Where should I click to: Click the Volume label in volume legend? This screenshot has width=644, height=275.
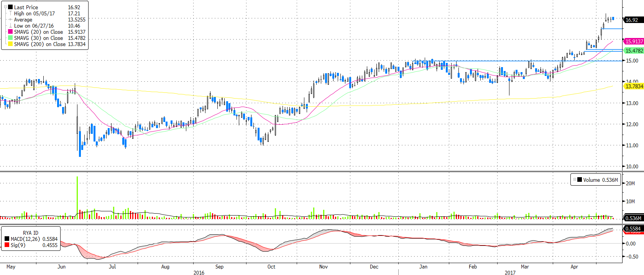pos(591,180)
